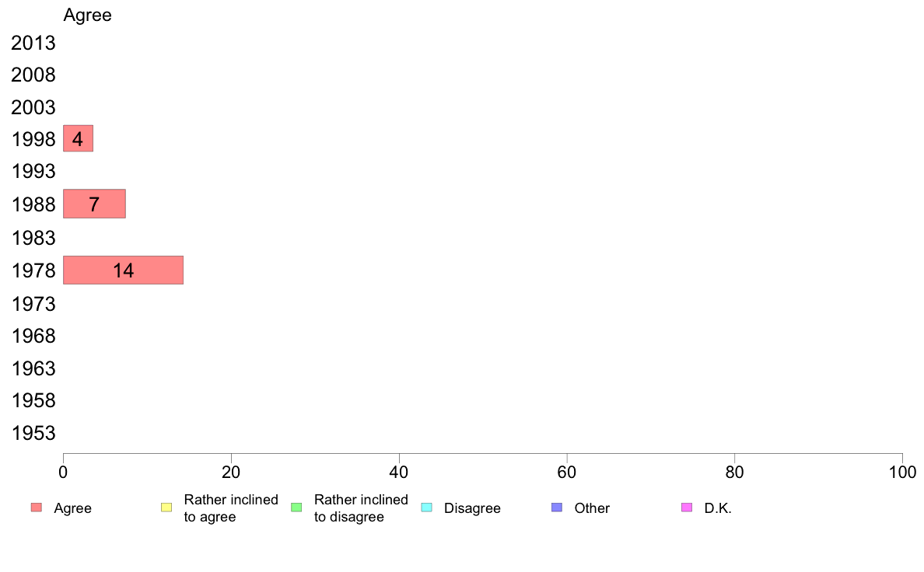Select the 1998 bar showing 4

pyautogui.click(x=78, y=138)
